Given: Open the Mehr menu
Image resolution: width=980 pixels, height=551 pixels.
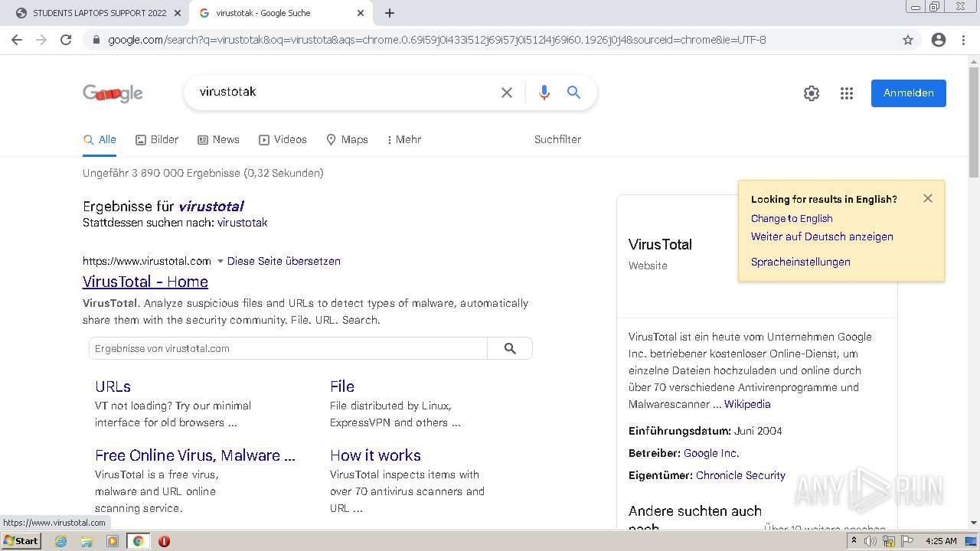Looking at the screenshot, I should coord(404,139).
